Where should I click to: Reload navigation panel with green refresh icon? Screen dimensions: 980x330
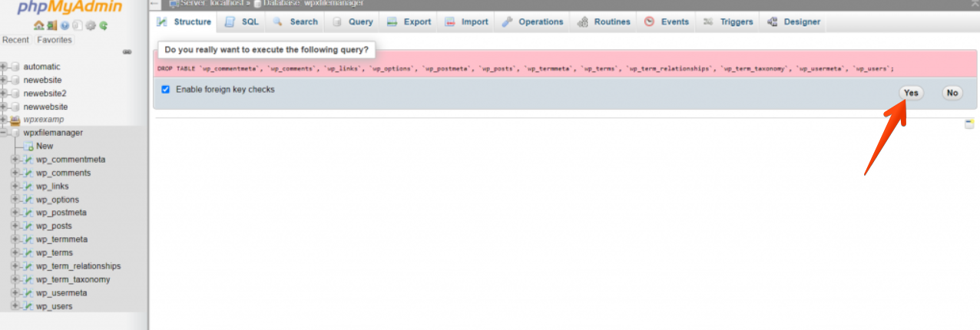tap(103, 25)
